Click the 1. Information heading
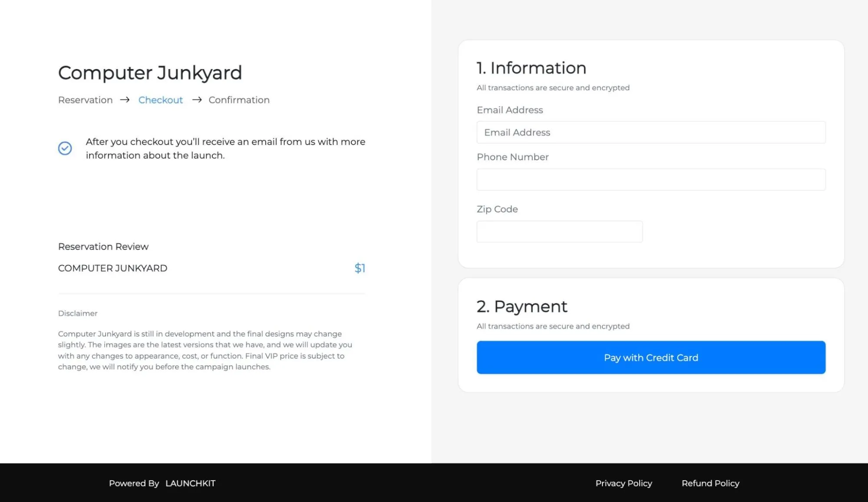This screenshot has height=502, width=868. [x=531, y=68]
